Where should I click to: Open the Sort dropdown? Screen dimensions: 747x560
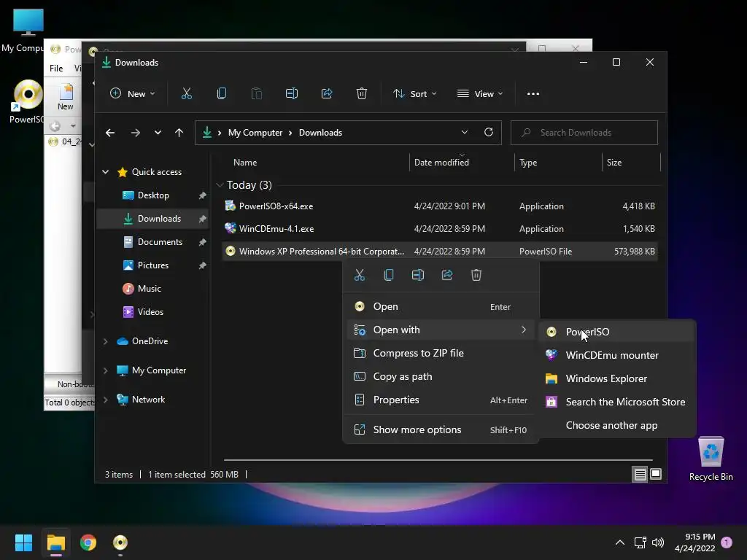[x=414, y=94]
